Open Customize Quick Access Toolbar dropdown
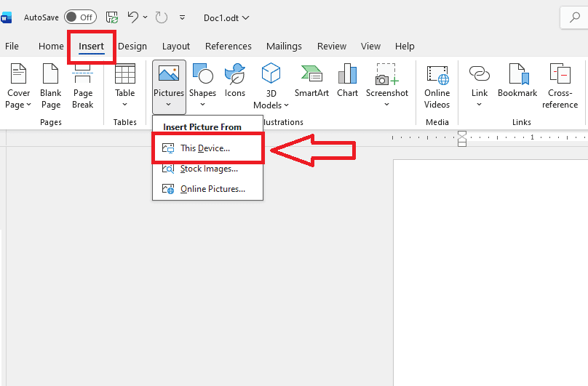Image resolution: width=588 pixels, height=386 pixels. tap(182, 17)
